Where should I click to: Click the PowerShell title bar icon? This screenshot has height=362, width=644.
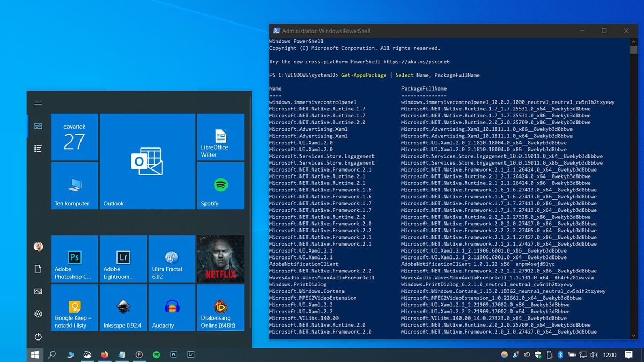click(x=276, y=31)
